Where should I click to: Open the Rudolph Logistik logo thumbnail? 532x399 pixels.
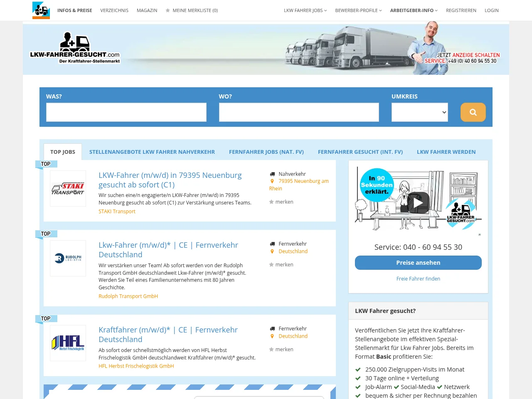pos(68,258)
